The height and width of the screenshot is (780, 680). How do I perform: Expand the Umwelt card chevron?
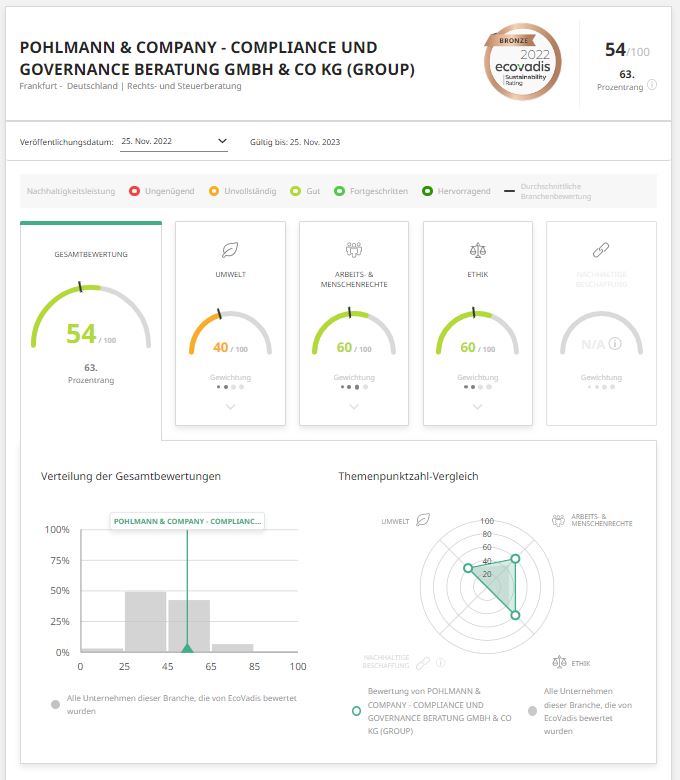click(x=230, y=407)
